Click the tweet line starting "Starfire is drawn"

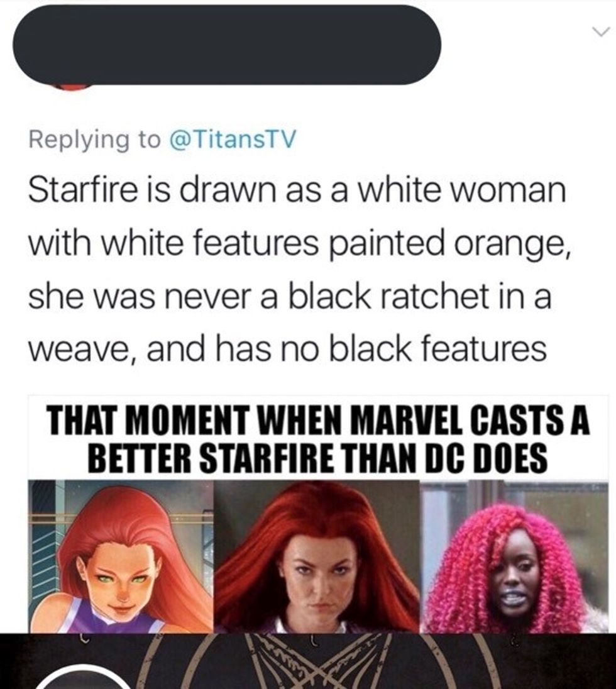297,190
